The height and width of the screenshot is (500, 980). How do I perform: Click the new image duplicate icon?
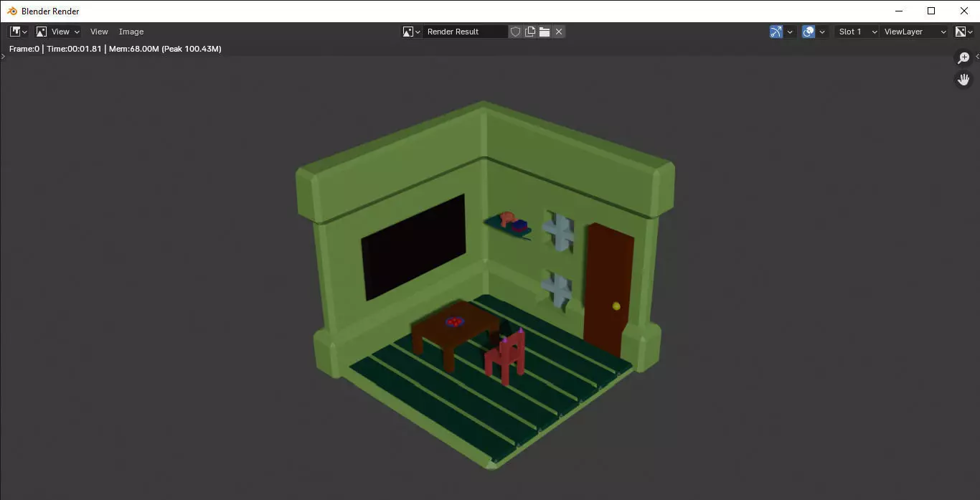pos(530,32)
